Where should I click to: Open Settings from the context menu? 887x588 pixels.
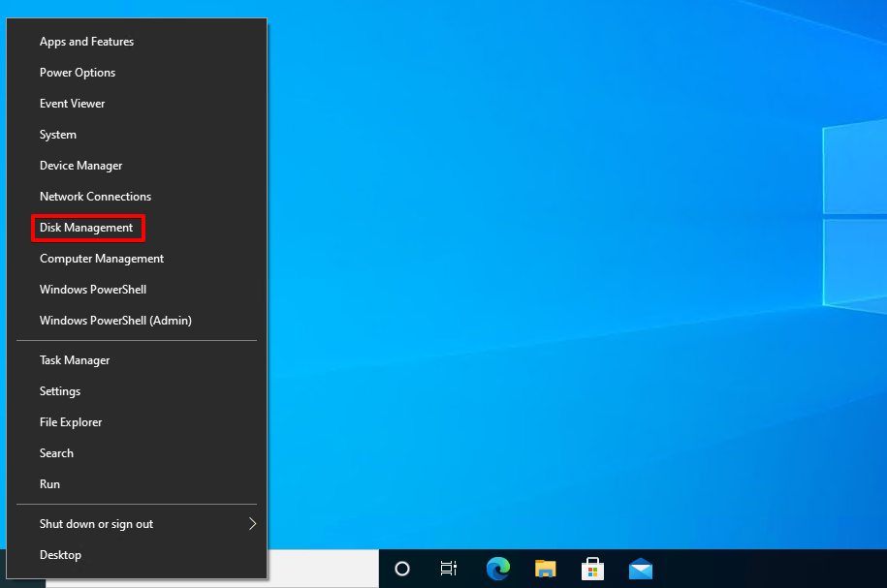pos(60,391)
